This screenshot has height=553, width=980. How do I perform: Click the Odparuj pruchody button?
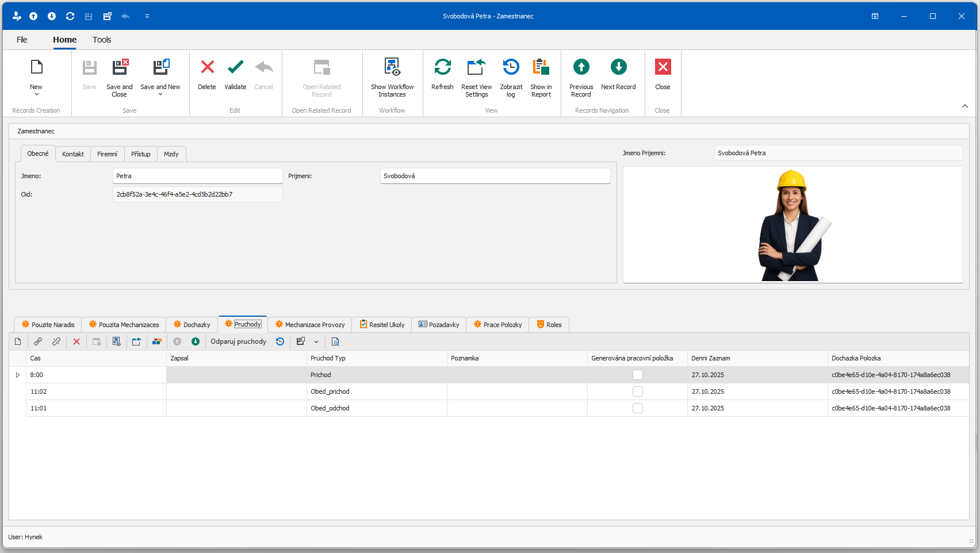pos(238,341)
